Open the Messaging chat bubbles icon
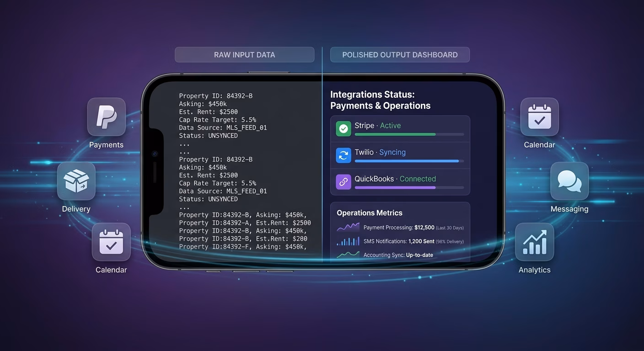Screen dimensions: 644x351 click(x=569, y=181)
